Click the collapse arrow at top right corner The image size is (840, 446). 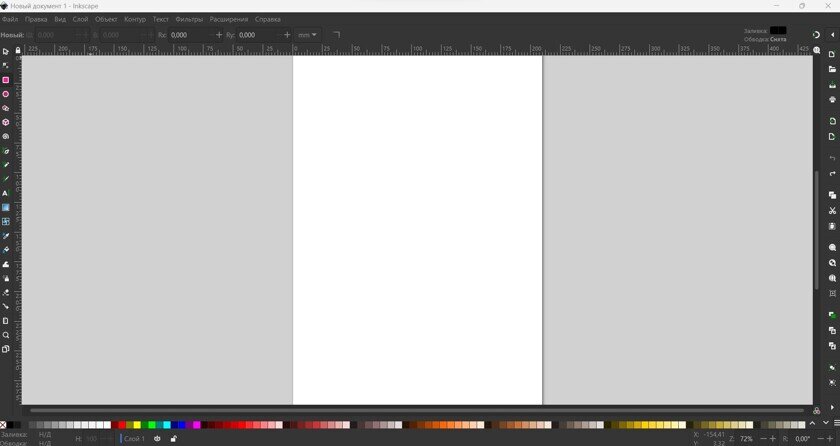coord(832,35)
